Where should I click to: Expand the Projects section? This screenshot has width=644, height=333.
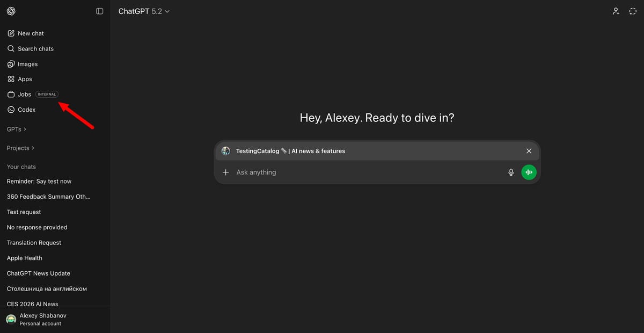pos(19,148)
